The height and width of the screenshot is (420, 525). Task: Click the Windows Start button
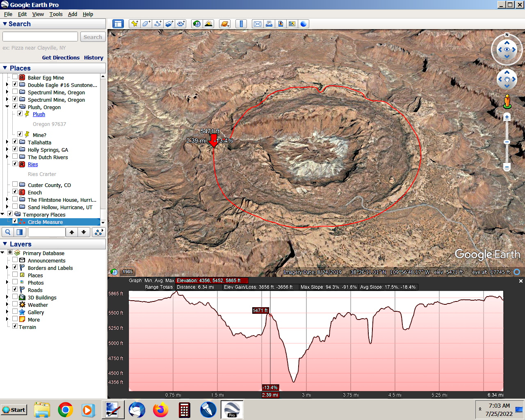pyautogui.click(x=14, y=410)
